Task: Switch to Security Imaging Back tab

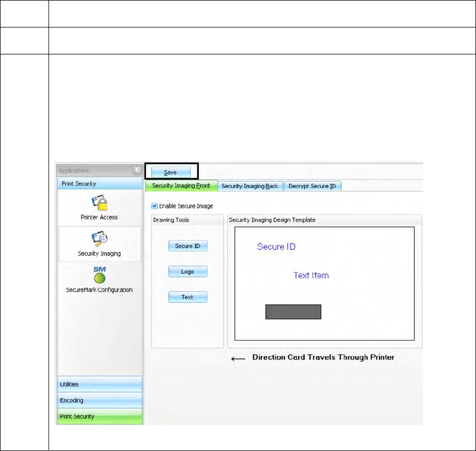Action: tap(250, 186)
